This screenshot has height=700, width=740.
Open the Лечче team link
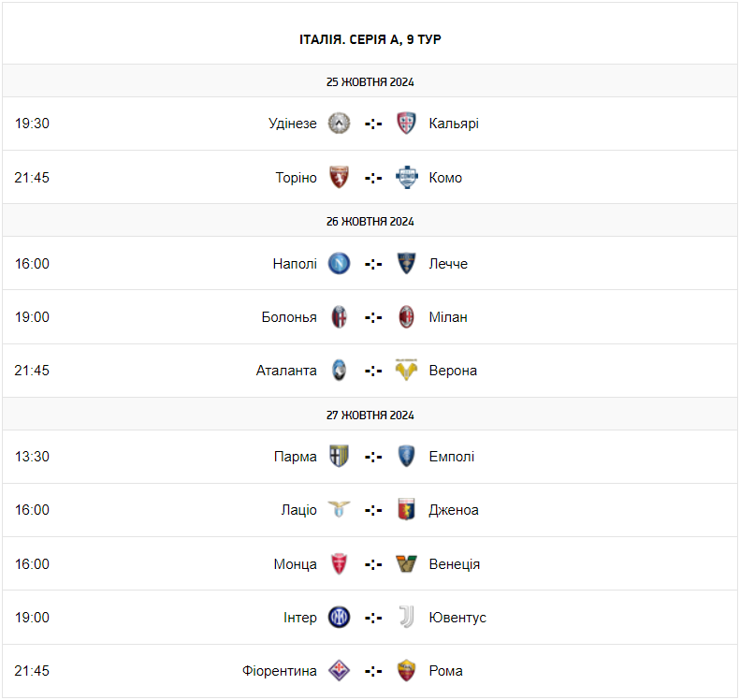(x=448, y=264)
